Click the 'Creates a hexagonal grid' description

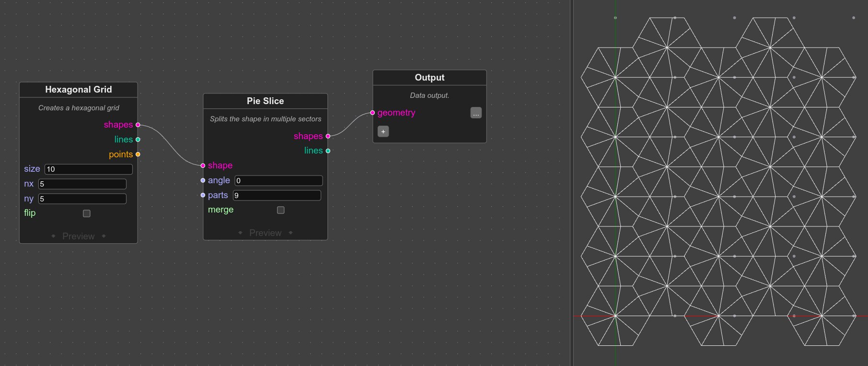point(79,108)
